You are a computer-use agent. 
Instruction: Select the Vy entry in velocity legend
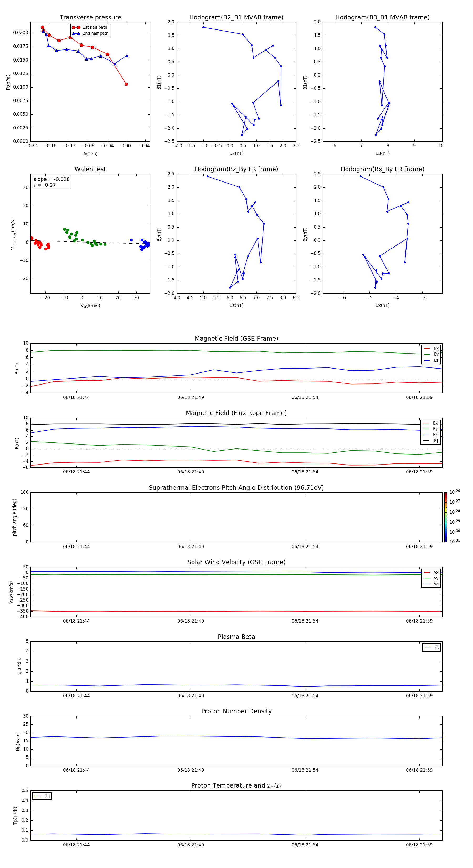431,578
